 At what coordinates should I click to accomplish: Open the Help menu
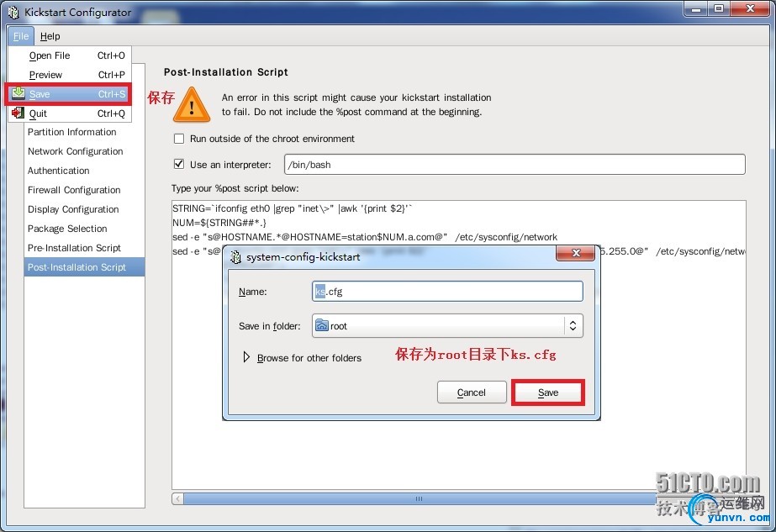click(50, 36)
